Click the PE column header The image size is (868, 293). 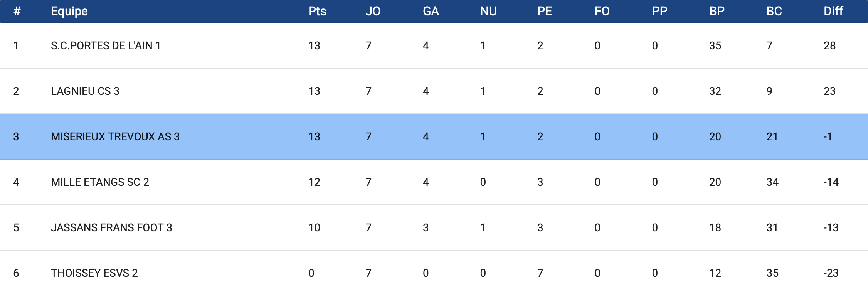pos(545,11)
